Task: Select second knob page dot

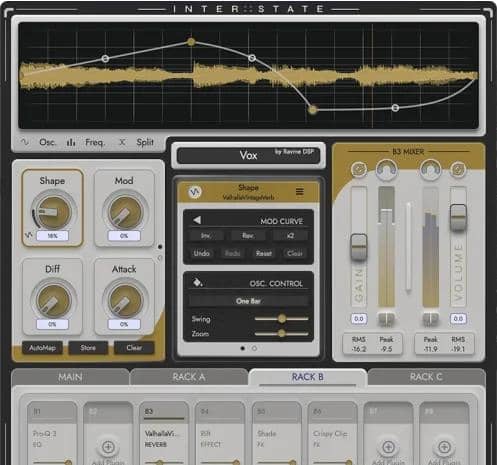Action: [160, 258]
